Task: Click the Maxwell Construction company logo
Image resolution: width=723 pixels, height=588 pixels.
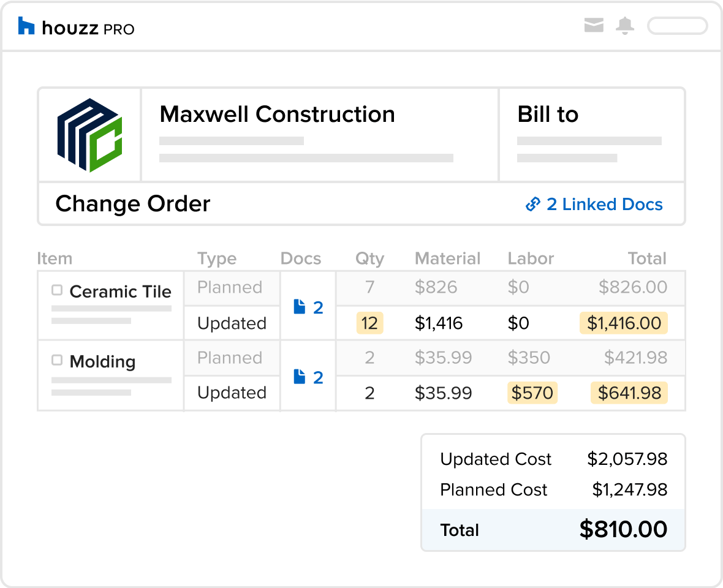Action: (x=90, y=135)
